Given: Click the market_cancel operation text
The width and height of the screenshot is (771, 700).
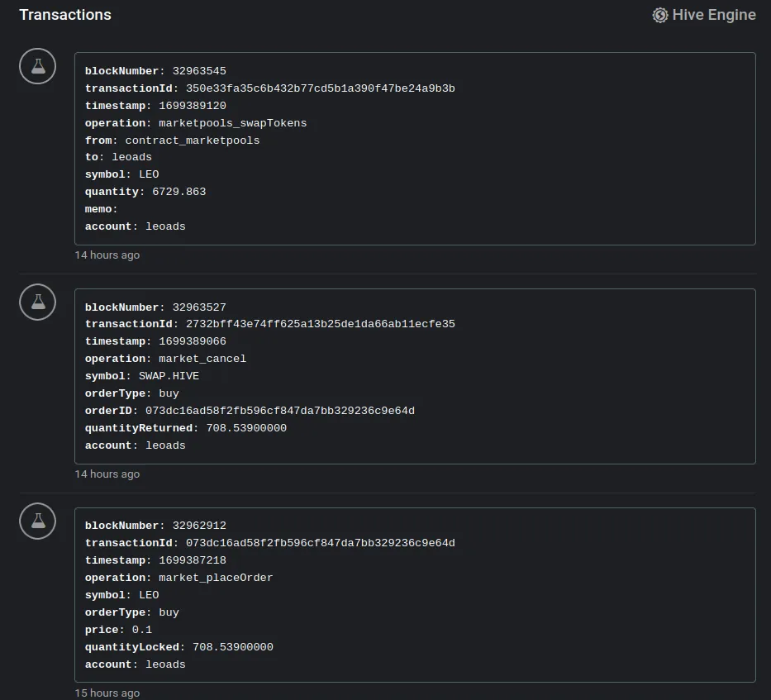Looking at the screenshot, I should [x=202, y=359].
